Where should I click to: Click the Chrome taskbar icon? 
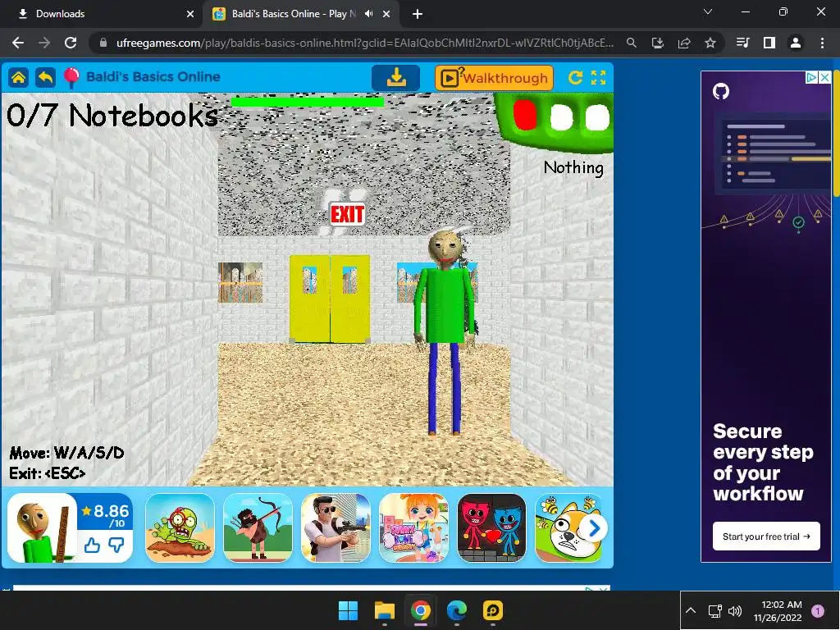(421, 610)
